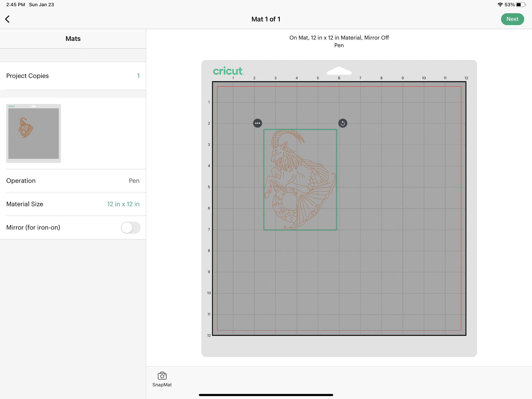Tap the Project Copies label
Image resolution: width=532 pixels, height=399 pixels.
[x=27, y=76]
